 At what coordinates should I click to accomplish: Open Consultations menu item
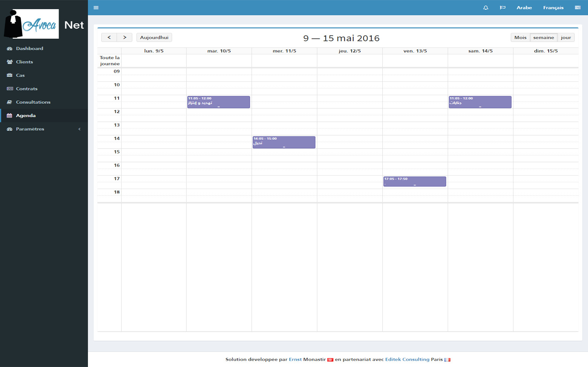coord(44,102)
